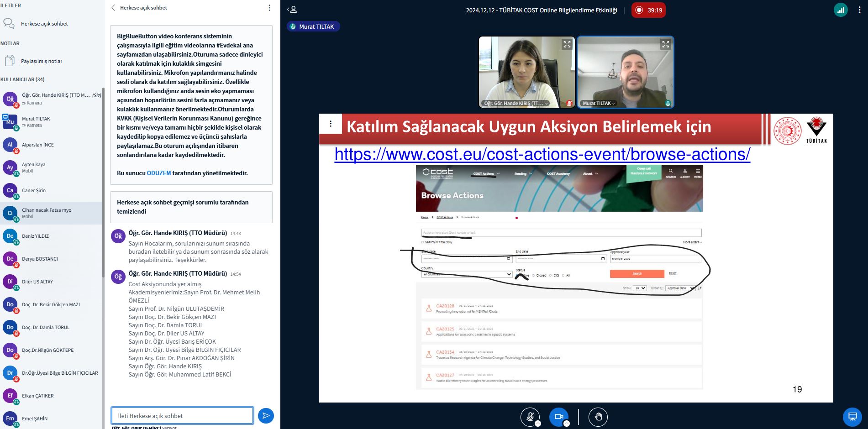
Task: Click Hande KIRIŞ avatar at 14:54 message
Action: pos(118,277)
